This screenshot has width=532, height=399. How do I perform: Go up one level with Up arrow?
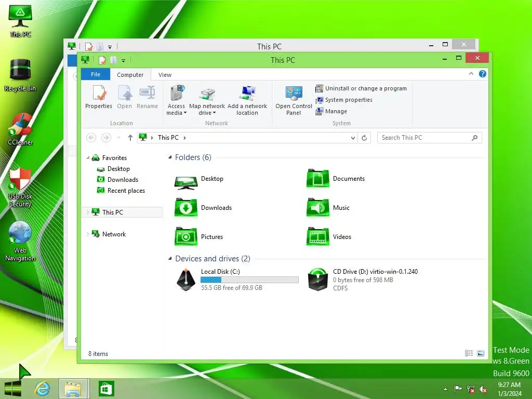click(130, 137)
